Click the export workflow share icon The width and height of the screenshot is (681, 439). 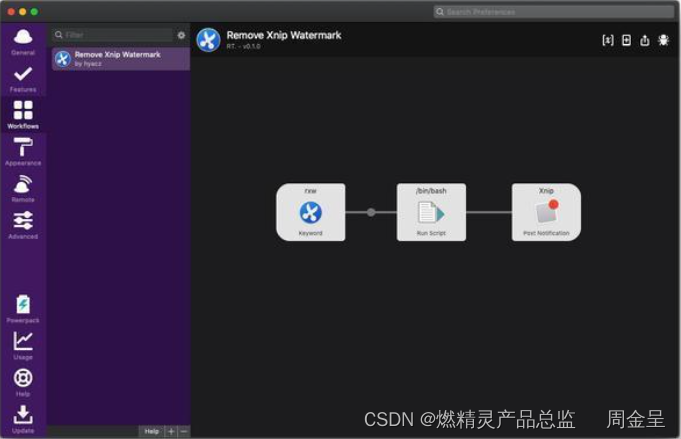coord(645,40)
